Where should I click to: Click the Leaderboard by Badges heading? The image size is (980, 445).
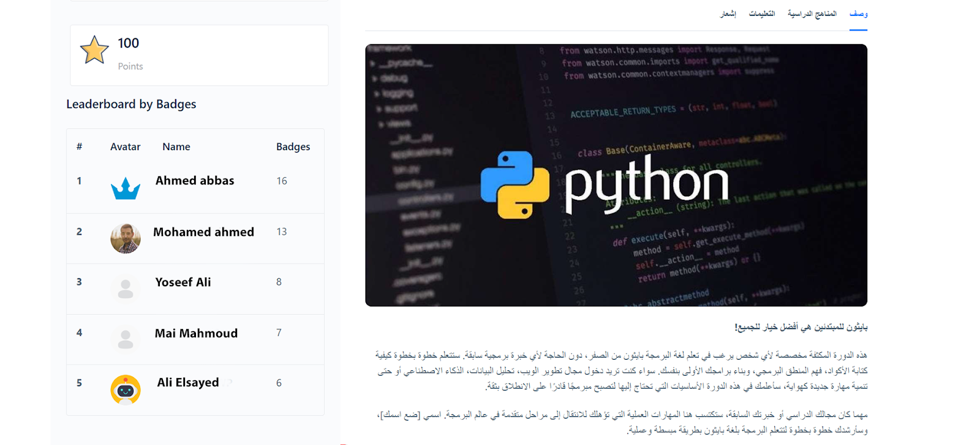click(131, 104)
